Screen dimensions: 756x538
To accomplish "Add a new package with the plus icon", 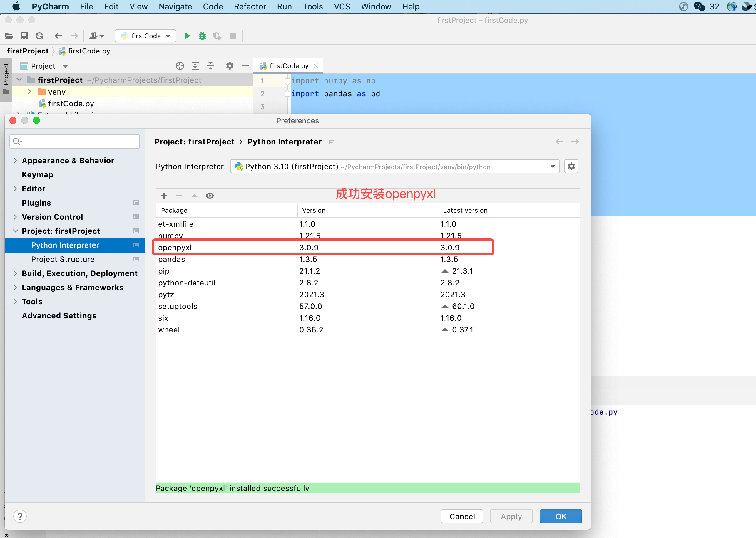I will pos(164,196).
